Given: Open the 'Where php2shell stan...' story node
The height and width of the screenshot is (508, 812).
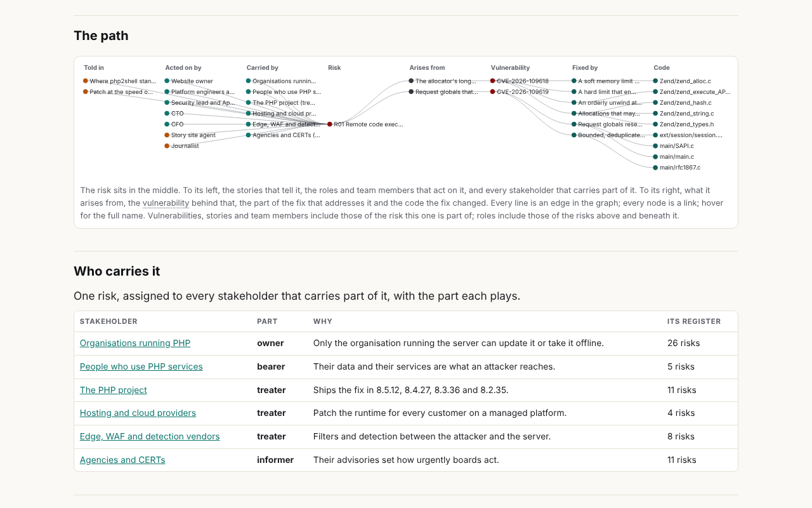Looking at the screenshot, I should tap(120, 81).
